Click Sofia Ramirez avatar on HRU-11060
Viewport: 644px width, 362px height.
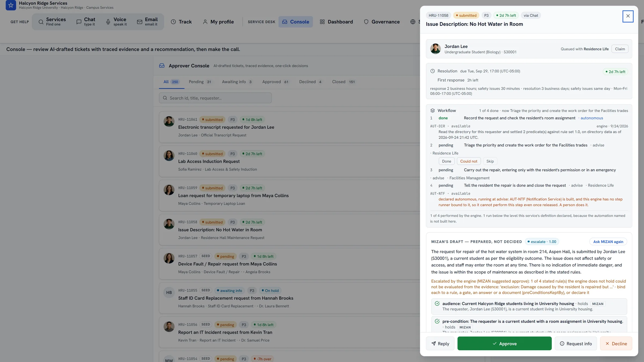169,156
